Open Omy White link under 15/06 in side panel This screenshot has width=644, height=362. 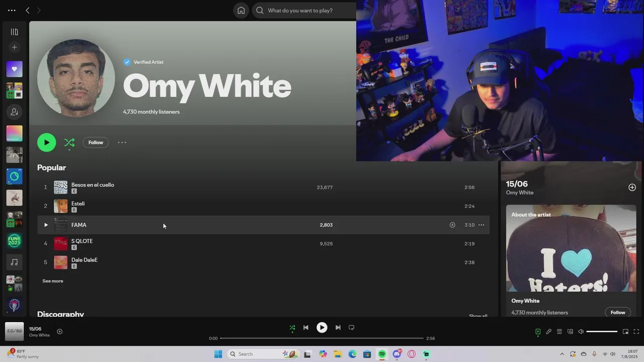(520, 193)
